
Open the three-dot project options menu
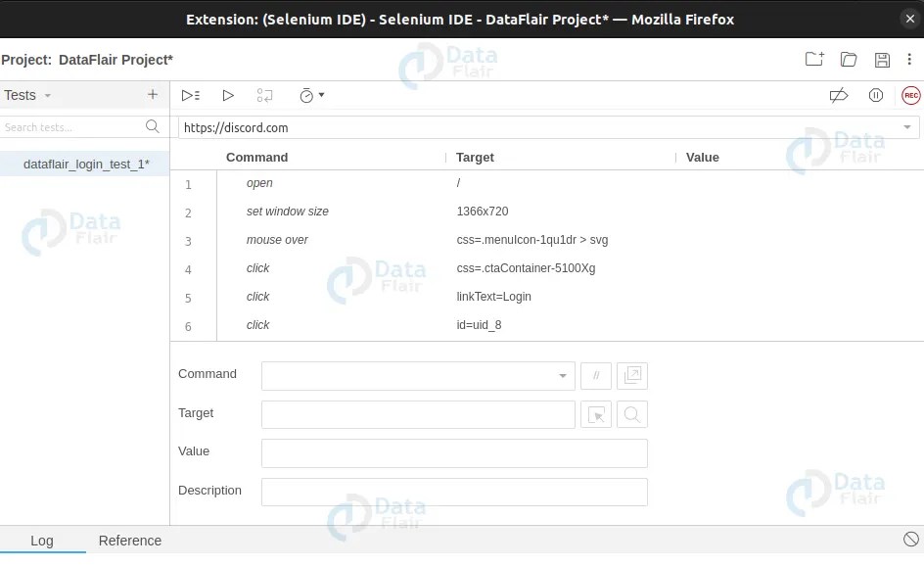coord(909,59)
